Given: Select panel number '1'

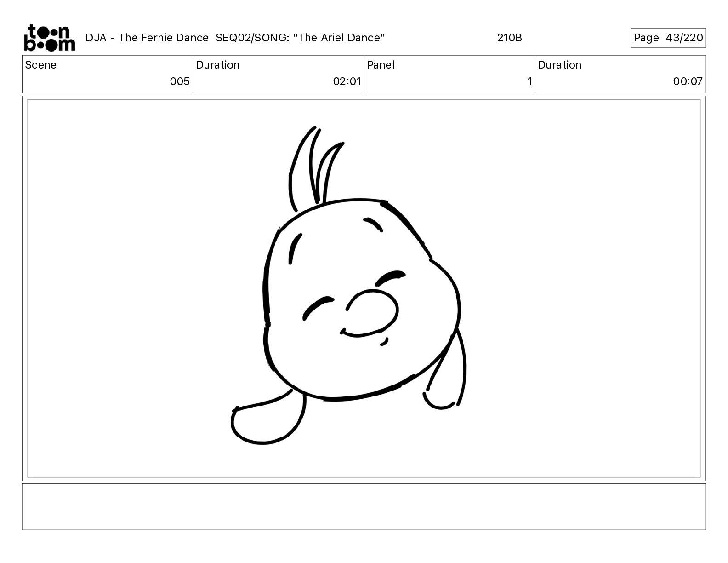Looking at the screenshot, I should tap(529, 81).
